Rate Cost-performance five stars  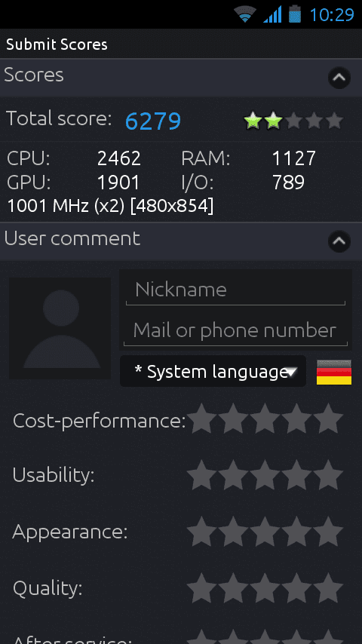coord(328,419)
